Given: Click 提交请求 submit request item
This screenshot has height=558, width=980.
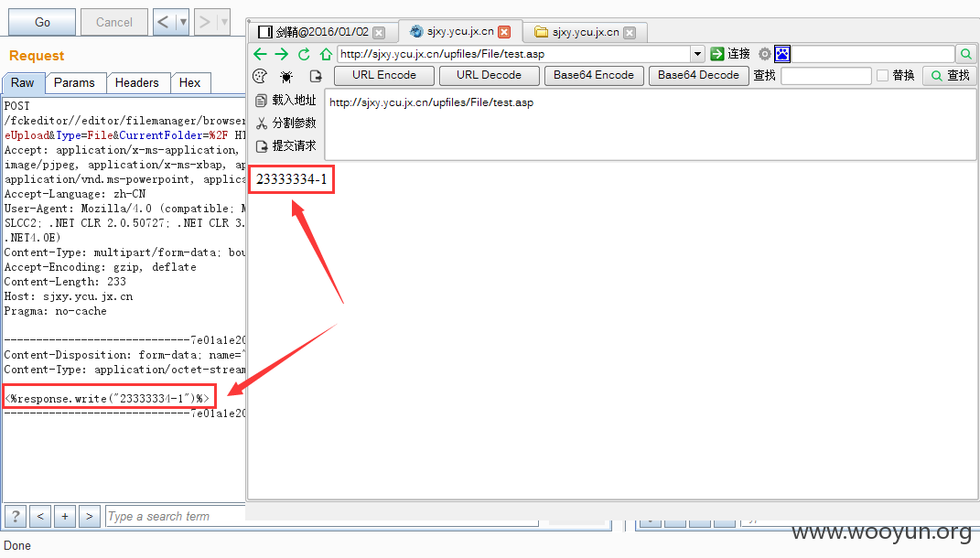Looking at the screenshot, I should (x=286, y=146).
